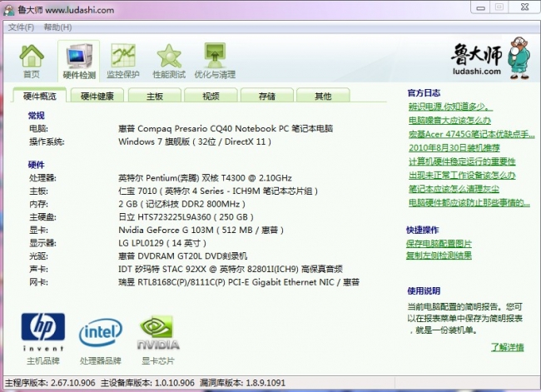Open the 监控保护 monitoring protection icon

click(124, 60)
